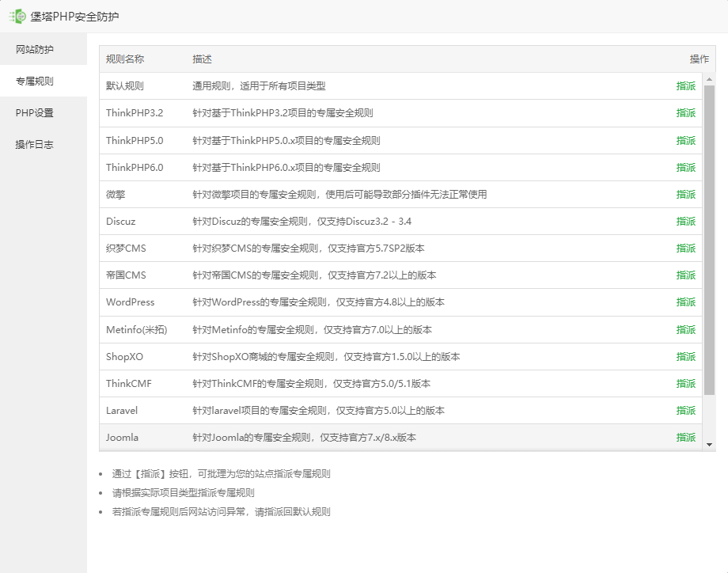Click the 堡塔PHP安全防护 logo icon

[x=17, y=17]
